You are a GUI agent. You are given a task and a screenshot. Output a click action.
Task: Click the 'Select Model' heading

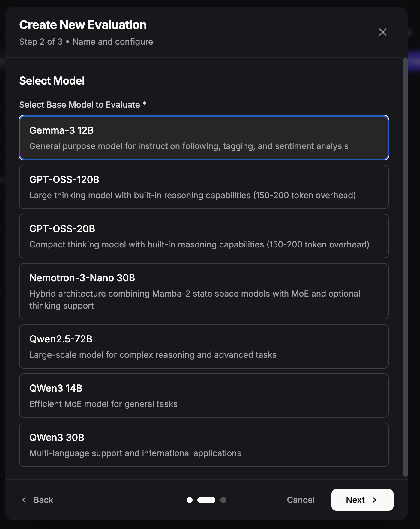point(52,81)
